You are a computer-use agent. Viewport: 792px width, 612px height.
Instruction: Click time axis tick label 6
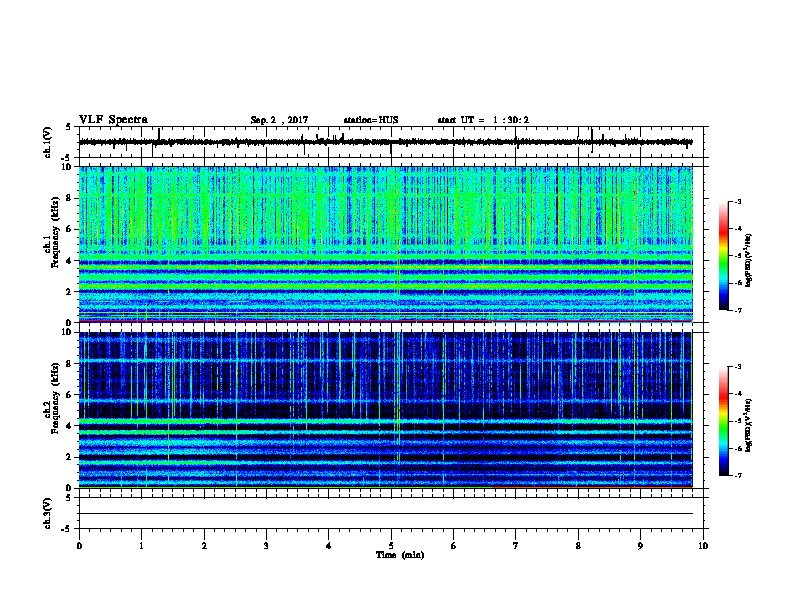click(454, 546)
